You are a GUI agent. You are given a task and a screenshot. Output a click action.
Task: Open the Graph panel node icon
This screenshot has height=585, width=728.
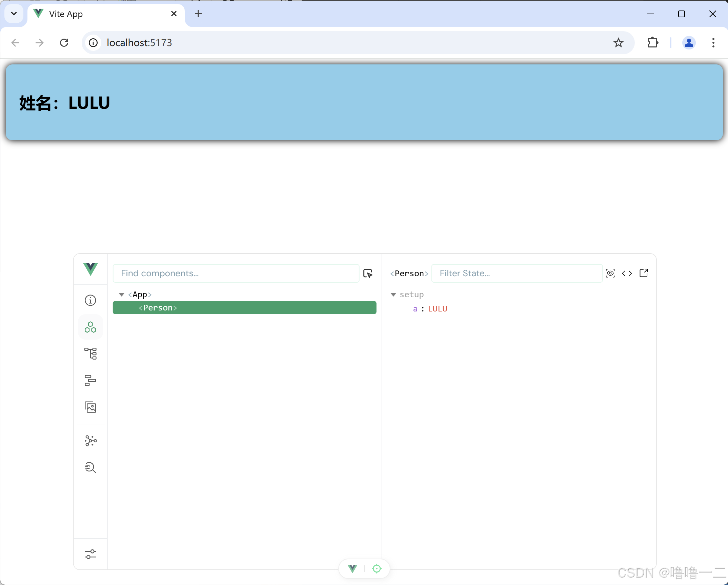click(x=90, y=441)
